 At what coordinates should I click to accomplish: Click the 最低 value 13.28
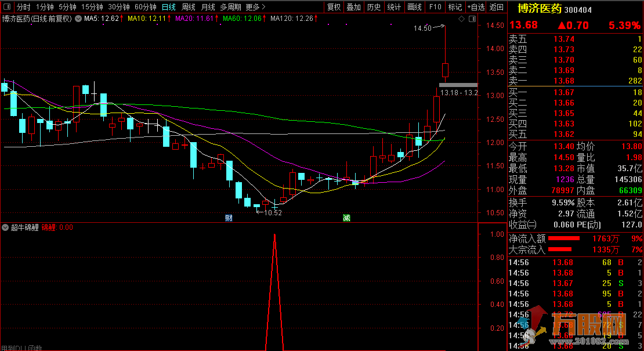(564, 168)
